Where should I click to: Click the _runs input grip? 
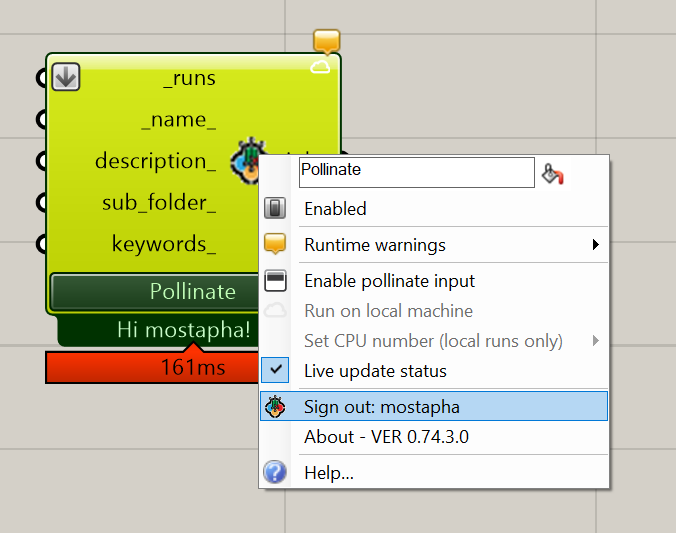[41, 78]
